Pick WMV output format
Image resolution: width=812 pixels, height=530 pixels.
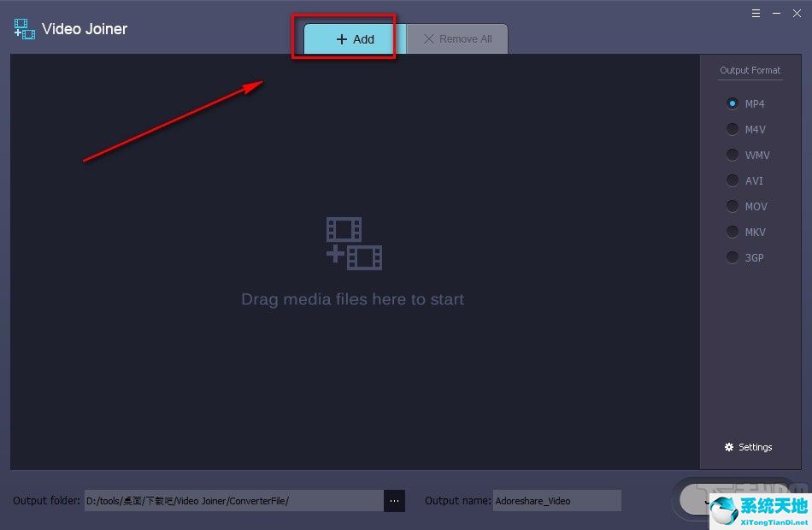tap(733, 155)
